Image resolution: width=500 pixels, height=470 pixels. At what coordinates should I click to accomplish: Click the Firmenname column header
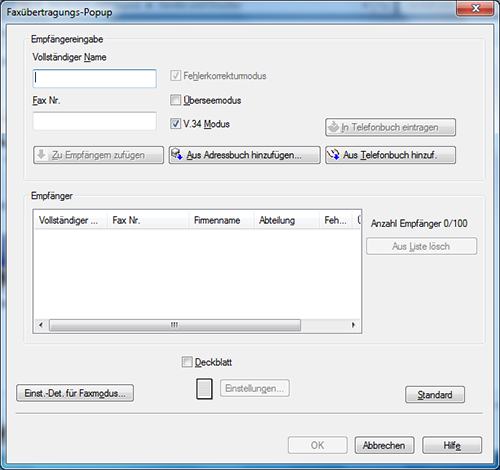pyautogui.click(x=221, y=220)
